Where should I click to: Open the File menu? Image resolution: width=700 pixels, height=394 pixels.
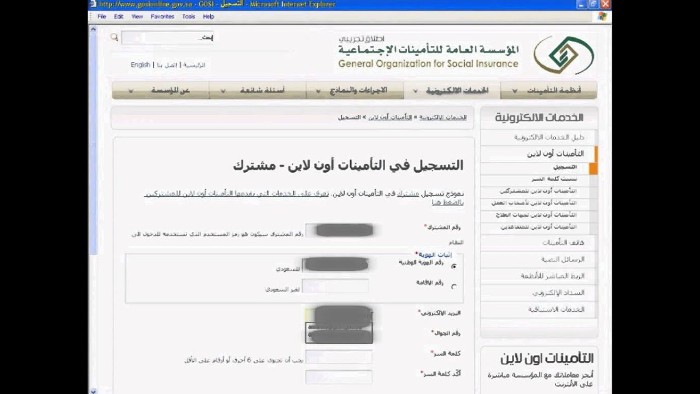(102, 17)
